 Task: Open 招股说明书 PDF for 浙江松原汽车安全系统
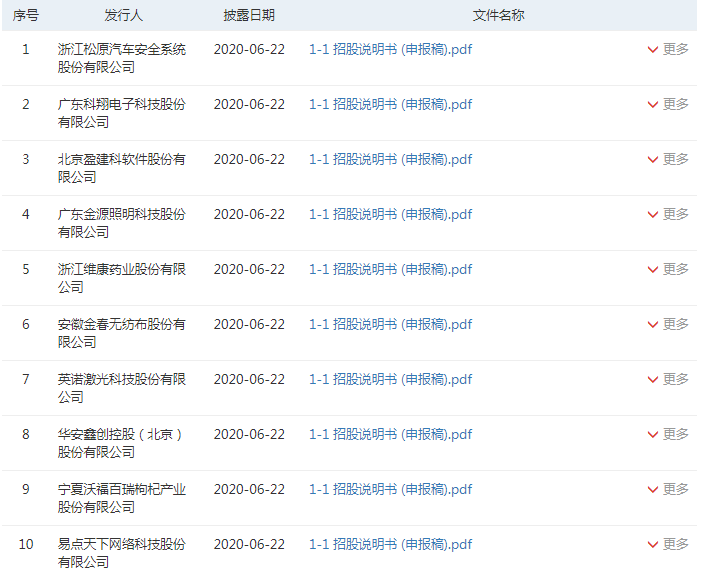tap(390, 49)
